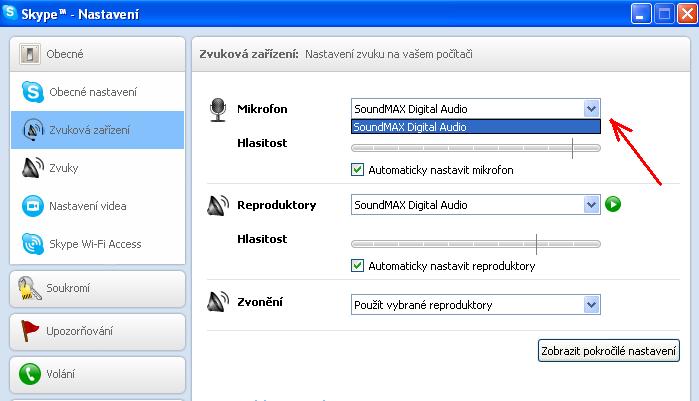Click the header text Nastavení zvuku na vašem počítači
The image size is (699, 401).
pos(389,54)
